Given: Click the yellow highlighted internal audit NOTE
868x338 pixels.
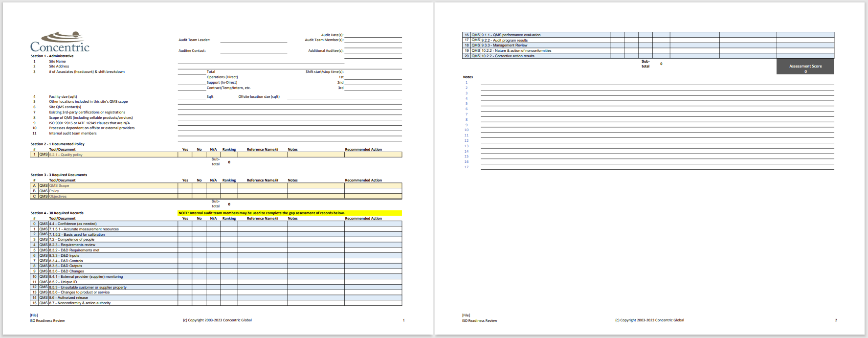Looking at the screenshot, I should click(289, 213).
